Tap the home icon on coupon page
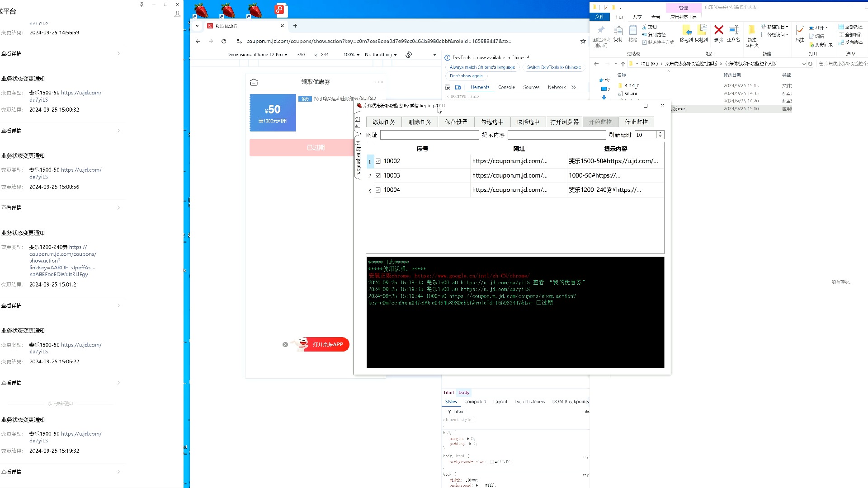 coord(254,82)
